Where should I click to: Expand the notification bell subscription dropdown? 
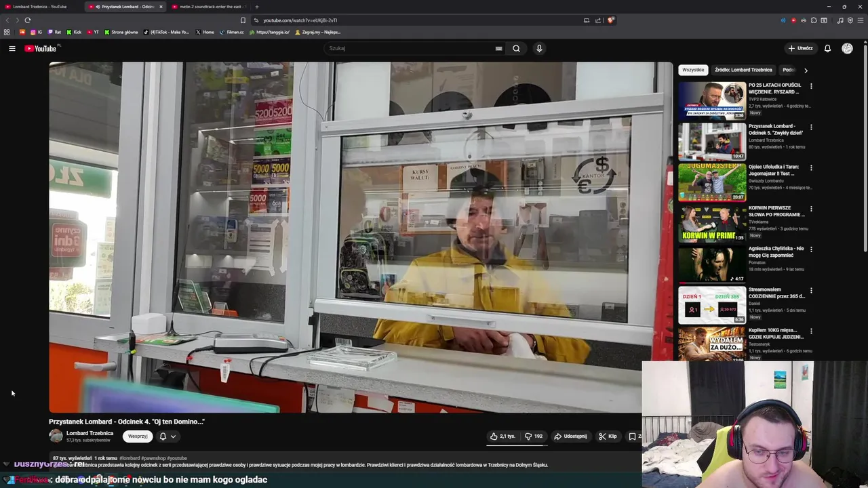point(167,436)
